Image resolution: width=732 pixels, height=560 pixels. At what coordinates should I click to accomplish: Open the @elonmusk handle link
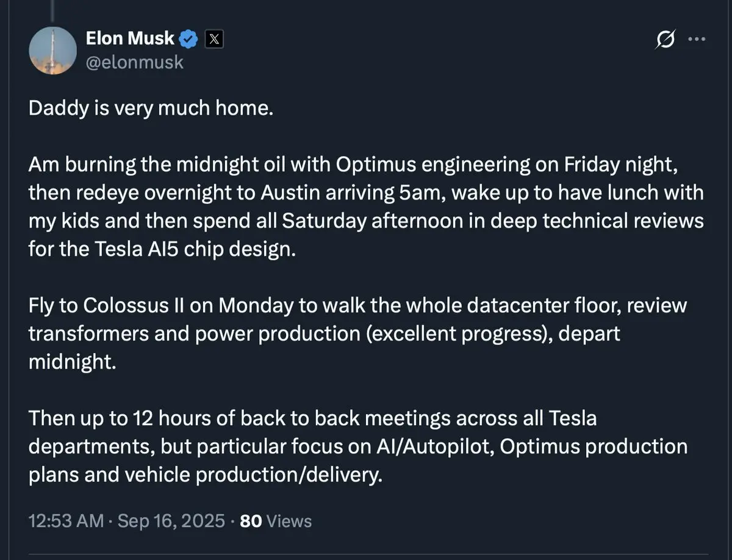(x=134, y=62)
